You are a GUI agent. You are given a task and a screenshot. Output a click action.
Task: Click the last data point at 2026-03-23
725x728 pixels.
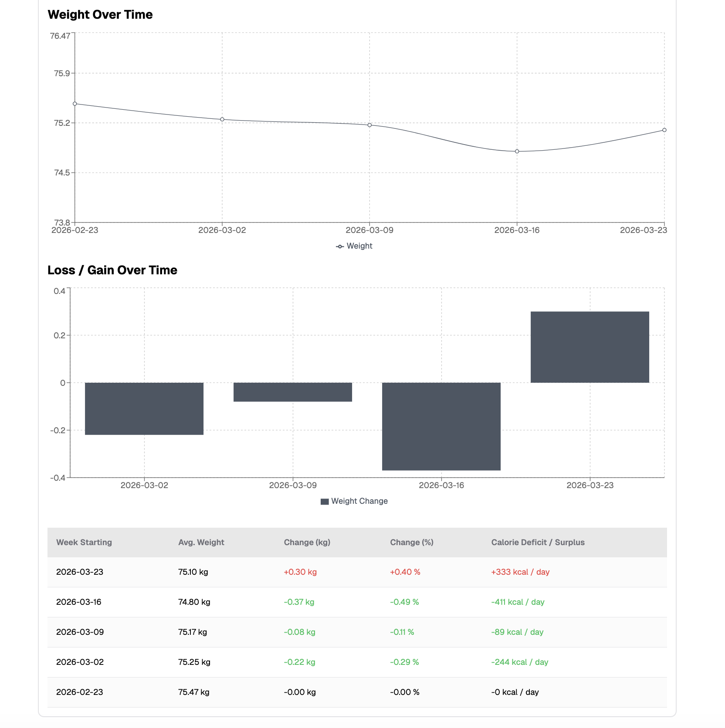tap(664, 130)
